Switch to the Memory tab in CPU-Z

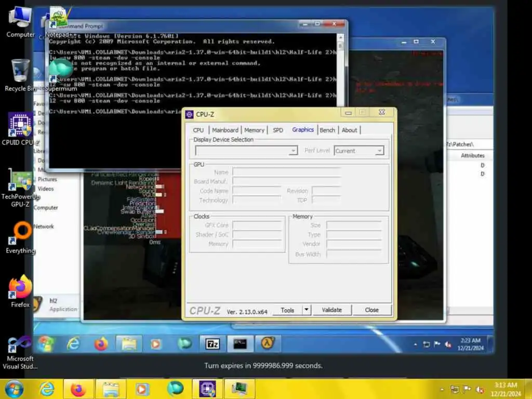(254, 130)
